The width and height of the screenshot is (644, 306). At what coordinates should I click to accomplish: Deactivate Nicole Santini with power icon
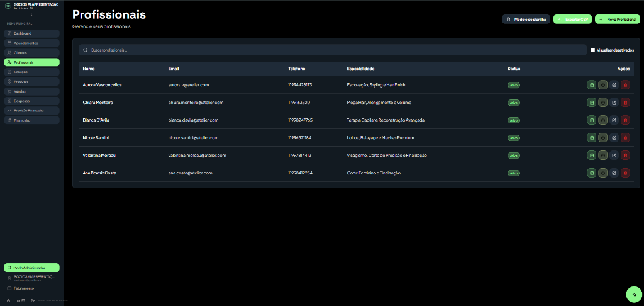click(602, 138)
